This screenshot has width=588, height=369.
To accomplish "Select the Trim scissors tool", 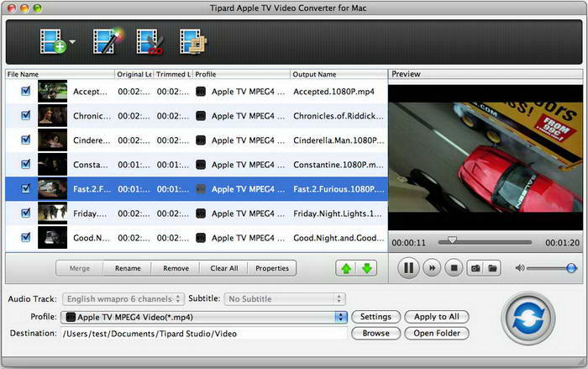I will 150,42.
